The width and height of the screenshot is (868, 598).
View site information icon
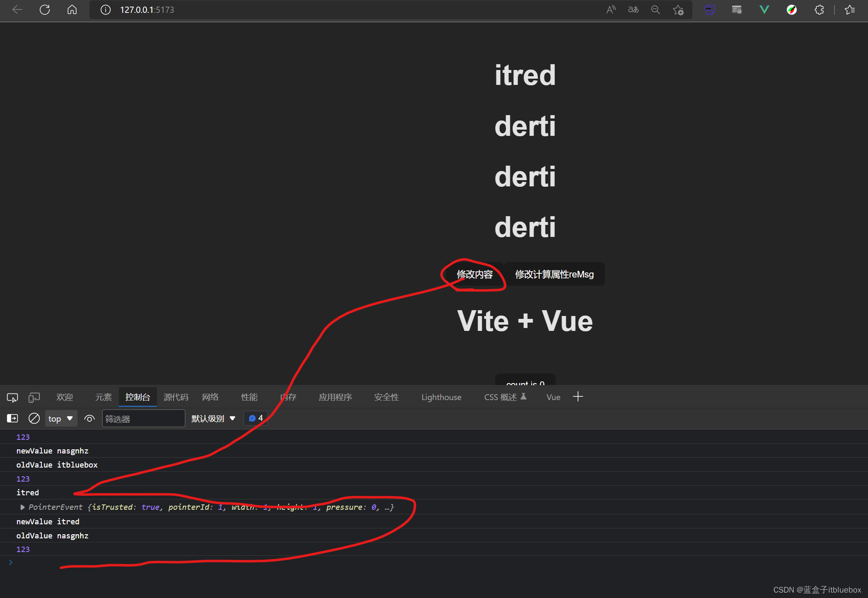[106, 10]
